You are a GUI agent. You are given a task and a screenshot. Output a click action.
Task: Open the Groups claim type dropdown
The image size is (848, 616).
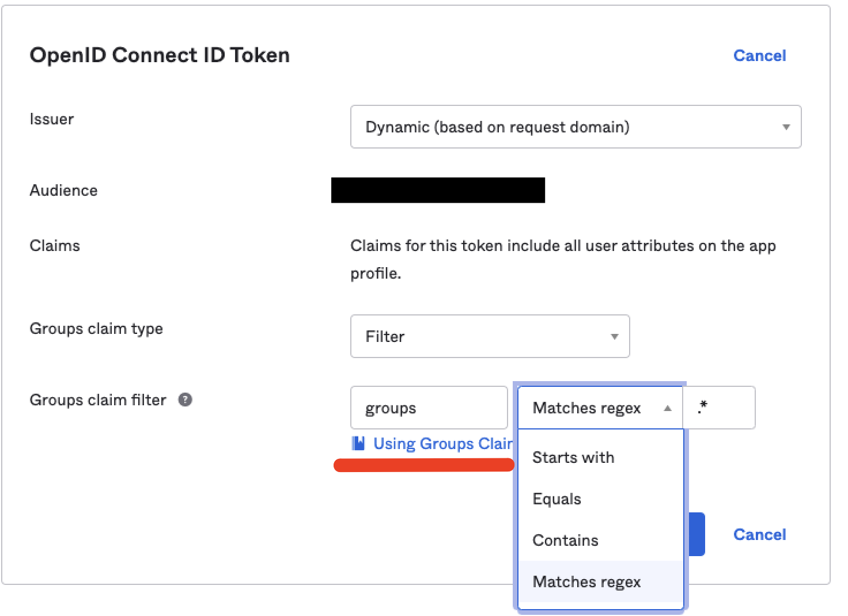tap(490, 337)
